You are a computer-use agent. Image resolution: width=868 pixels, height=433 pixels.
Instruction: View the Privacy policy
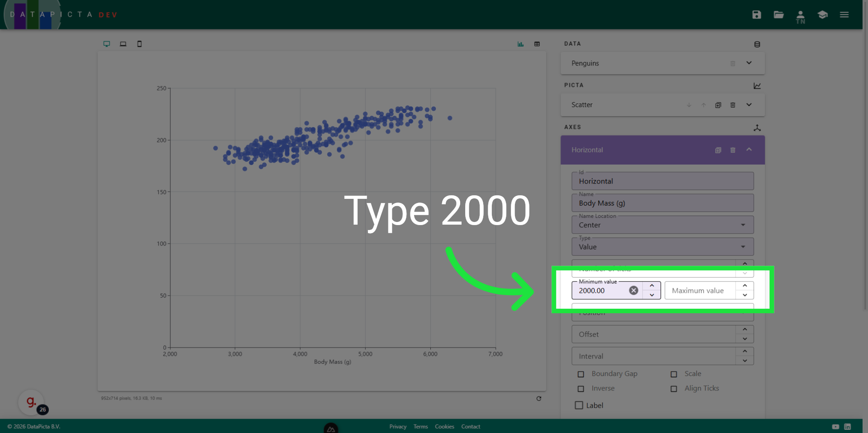(x=398, y=426)
